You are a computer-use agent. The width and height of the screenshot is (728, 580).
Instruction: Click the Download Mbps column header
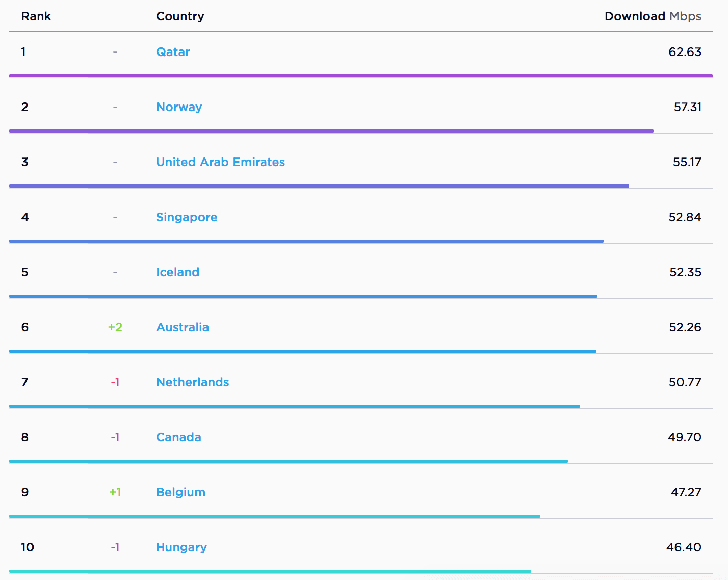click(653, 16)
